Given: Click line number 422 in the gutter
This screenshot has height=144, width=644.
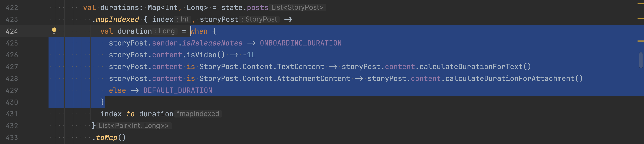Looking at the screenshot, I should click(12, 8).
